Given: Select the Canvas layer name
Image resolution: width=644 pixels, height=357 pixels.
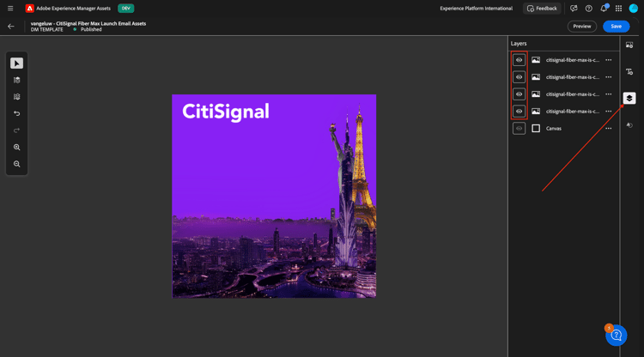Looking at the screenshot, I should point(554,129).
